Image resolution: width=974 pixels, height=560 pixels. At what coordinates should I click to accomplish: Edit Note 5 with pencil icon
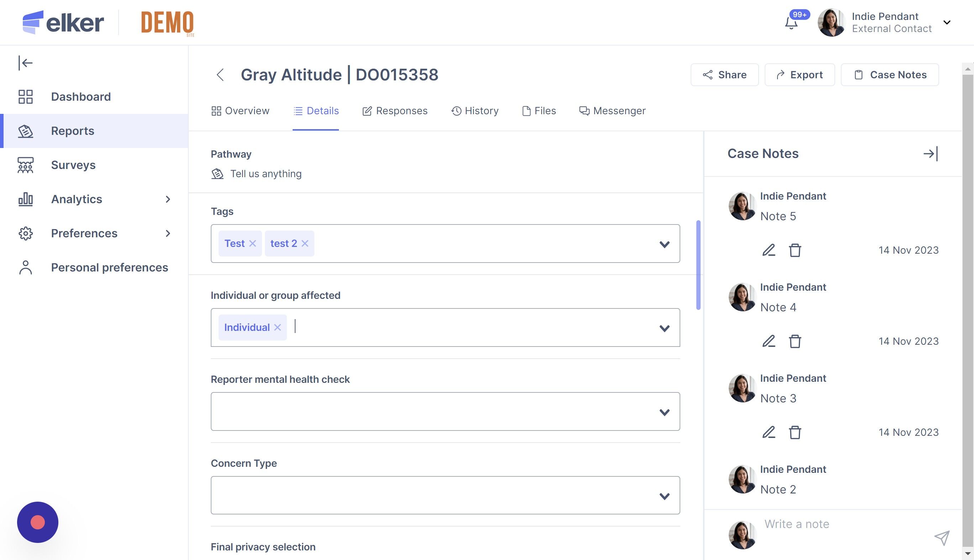point(769,250)
